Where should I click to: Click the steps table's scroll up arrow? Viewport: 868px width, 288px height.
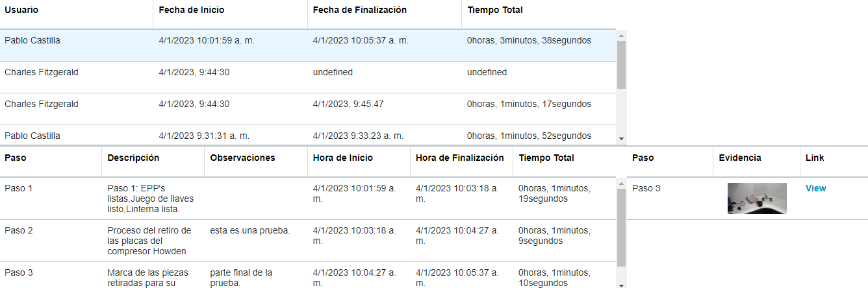(x=621, y=183)
